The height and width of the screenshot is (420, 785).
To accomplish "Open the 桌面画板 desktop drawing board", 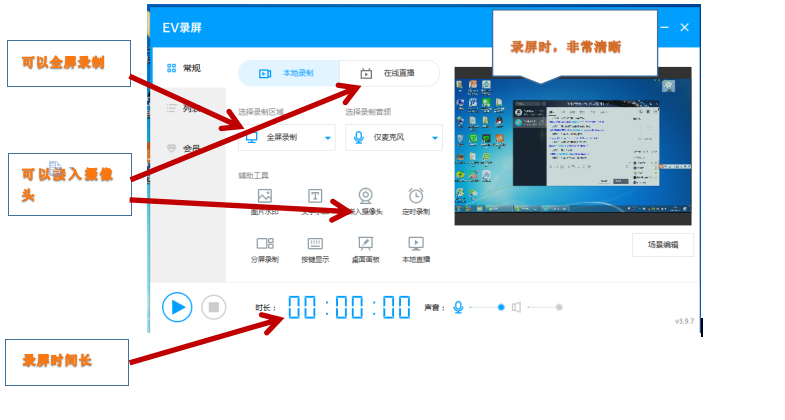I will (x=366, y=243).
